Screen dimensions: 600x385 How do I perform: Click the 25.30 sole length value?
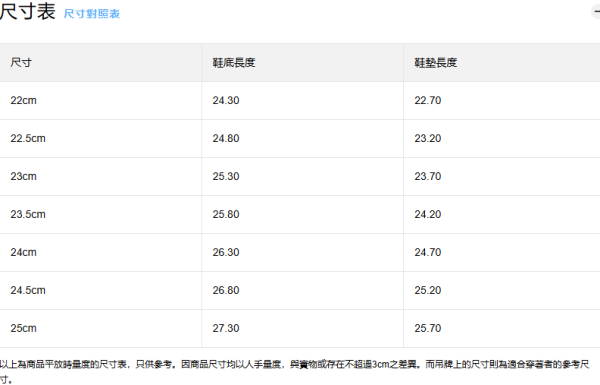click(x=226, y=176)
